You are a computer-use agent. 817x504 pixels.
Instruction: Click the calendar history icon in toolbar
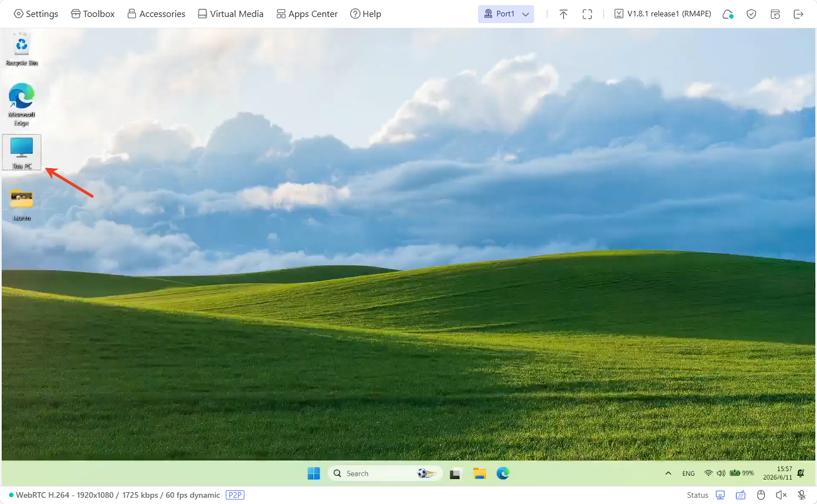775,14
